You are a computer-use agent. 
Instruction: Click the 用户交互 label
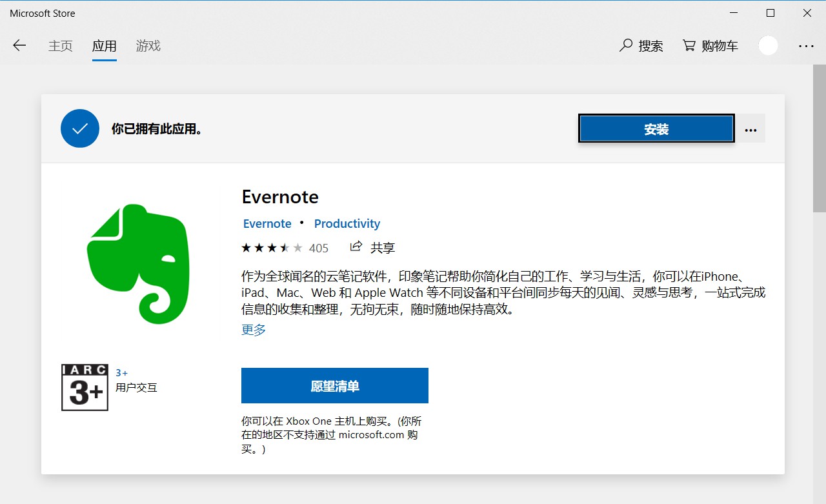(136, 388)
